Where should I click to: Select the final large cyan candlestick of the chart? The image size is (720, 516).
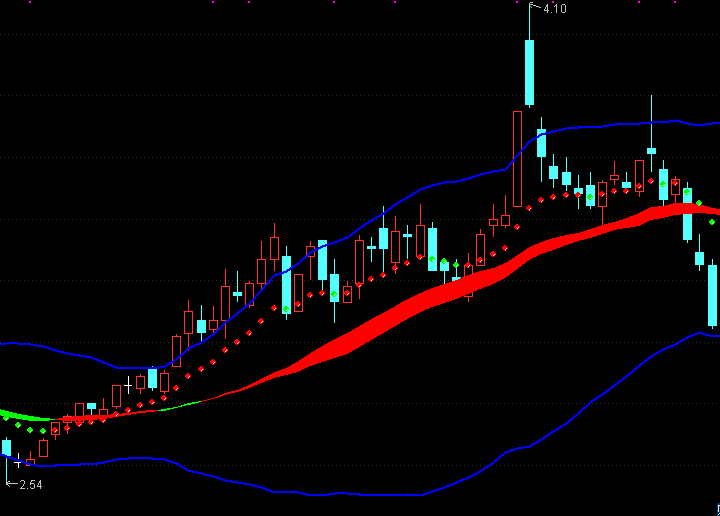click(x=713, y=296)
